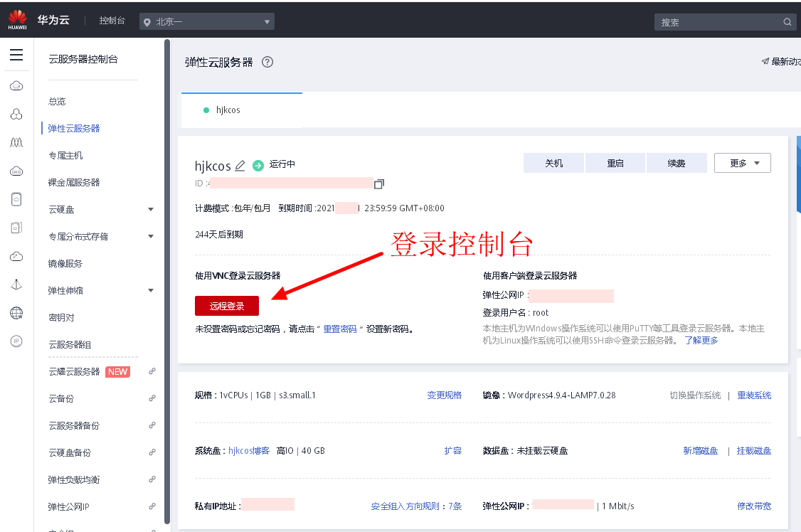Click the Huawei Cloud logo
Image resolution: width=801 pixels, height=532 pixels.
point(17,20)
